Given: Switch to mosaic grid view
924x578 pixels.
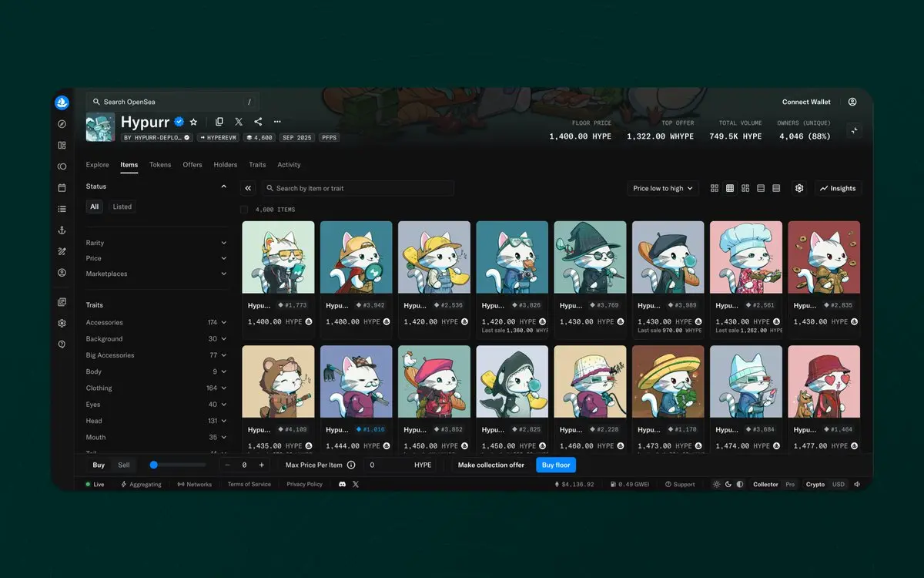Looking at the screenshot, I should (745, 188).
